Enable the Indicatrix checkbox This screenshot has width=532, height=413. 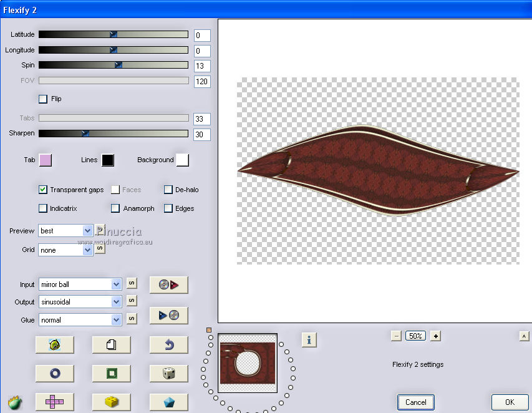[x=43, y=208]
